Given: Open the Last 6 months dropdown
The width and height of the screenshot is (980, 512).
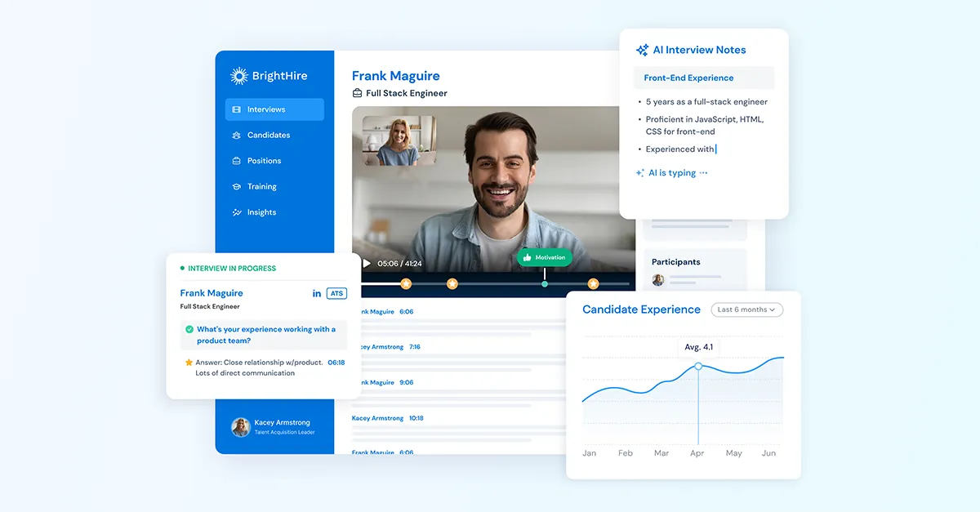Looking at the screenshot, I should coord(746,309).
